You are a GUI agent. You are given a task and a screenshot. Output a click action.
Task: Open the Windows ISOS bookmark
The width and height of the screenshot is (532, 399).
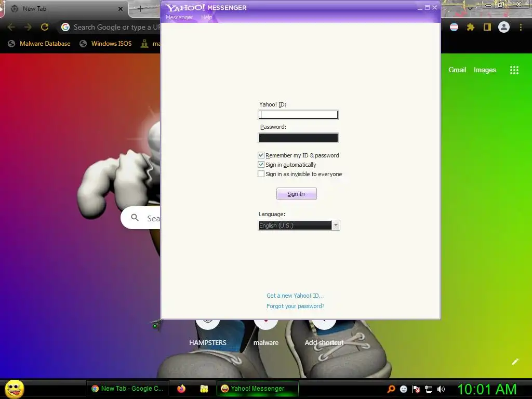105,44
